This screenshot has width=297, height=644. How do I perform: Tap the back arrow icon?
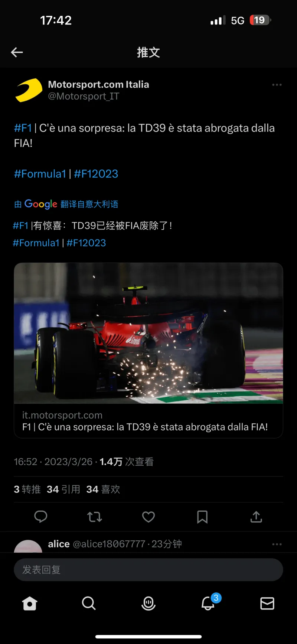pyautogui.click(x=17, y=52)
